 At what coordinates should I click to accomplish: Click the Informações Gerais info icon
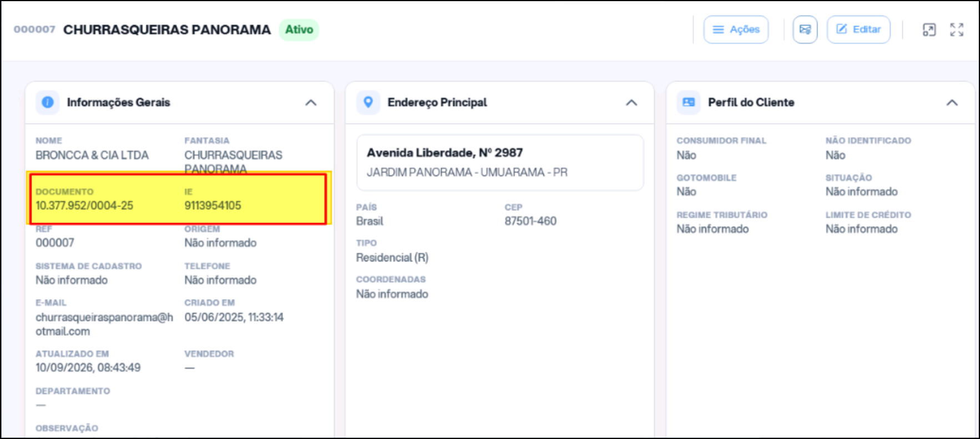[48, 102]
